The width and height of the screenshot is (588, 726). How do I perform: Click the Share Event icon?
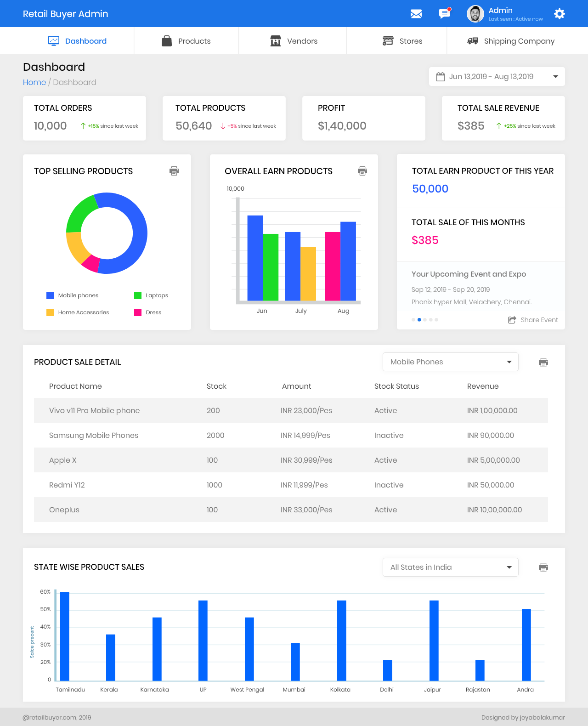click(x=512, y=320)
